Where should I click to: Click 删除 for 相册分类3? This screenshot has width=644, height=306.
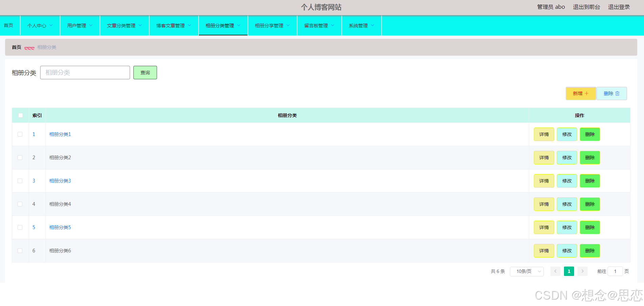coord(590,181)
